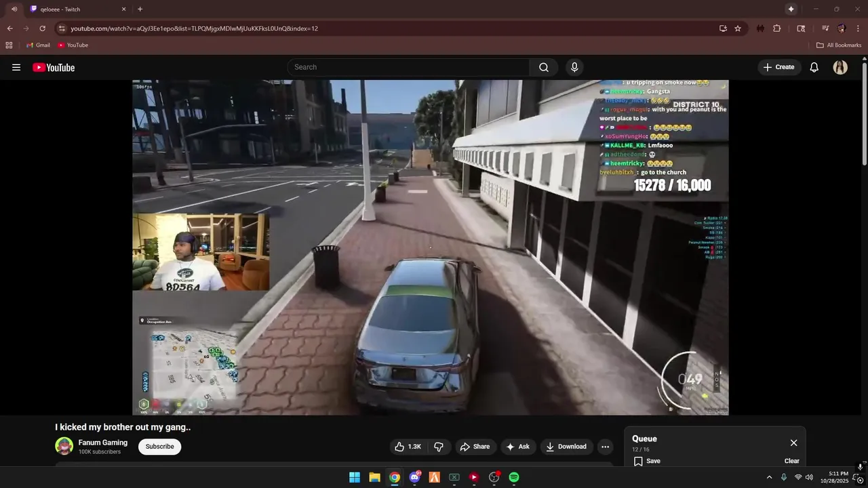Click the video title text

123,427
